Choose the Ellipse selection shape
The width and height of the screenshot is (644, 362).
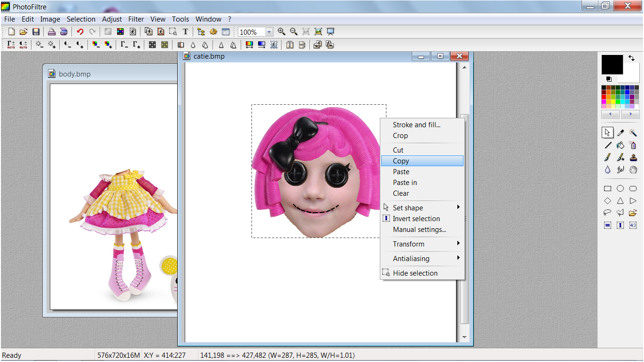[620, 189]
